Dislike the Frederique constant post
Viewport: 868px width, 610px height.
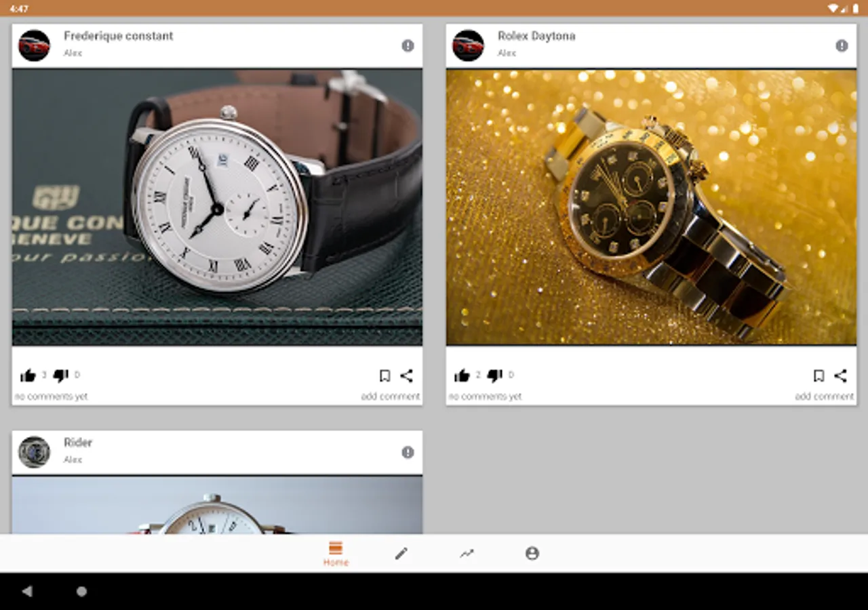coord(61,375)
